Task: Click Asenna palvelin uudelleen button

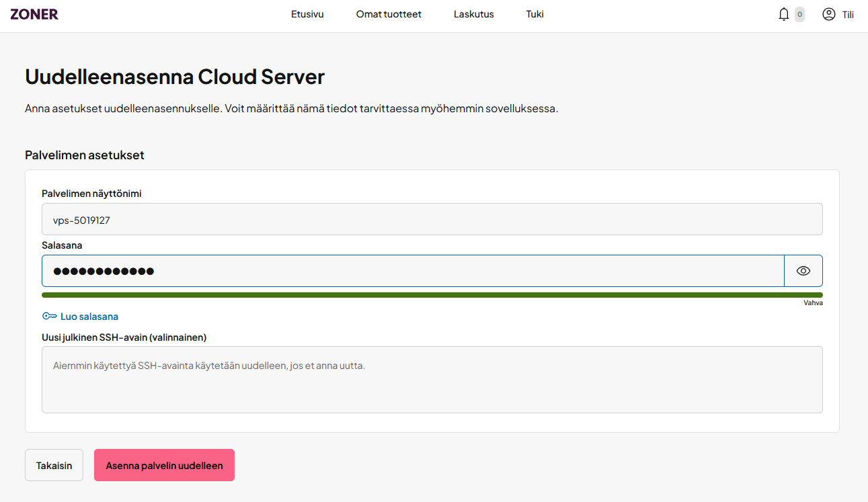Action: (x=164, y=465)
